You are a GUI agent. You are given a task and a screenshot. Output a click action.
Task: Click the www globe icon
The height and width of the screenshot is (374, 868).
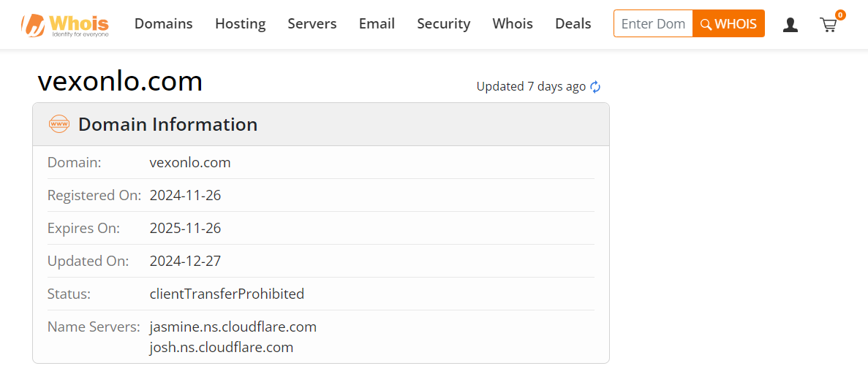coord(59,124)
